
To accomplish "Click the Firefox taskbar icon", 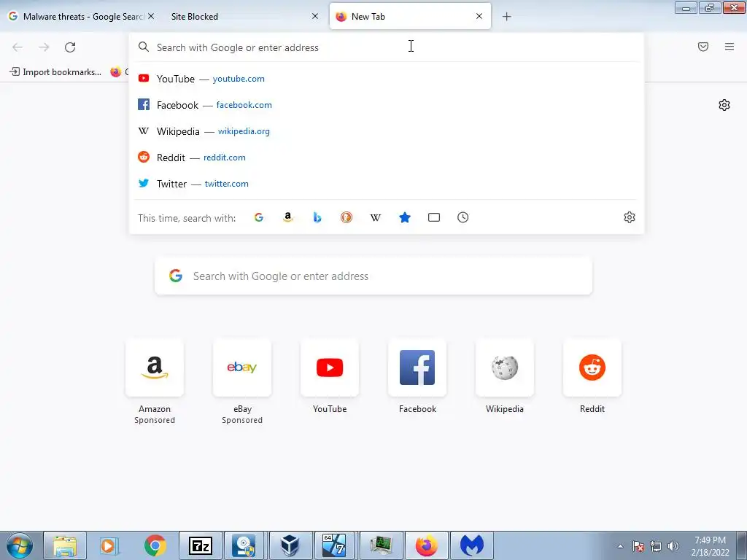I will (426, 545).
